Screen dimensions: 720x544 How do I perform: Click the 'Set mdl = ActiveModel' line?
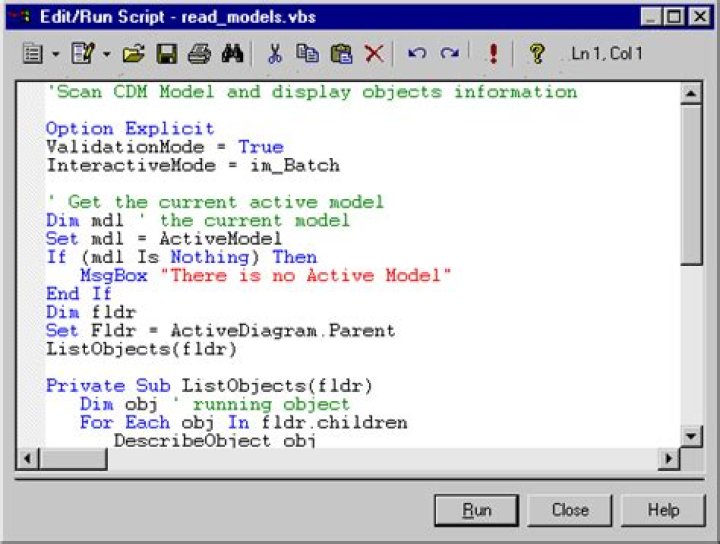tap(164, 239)
